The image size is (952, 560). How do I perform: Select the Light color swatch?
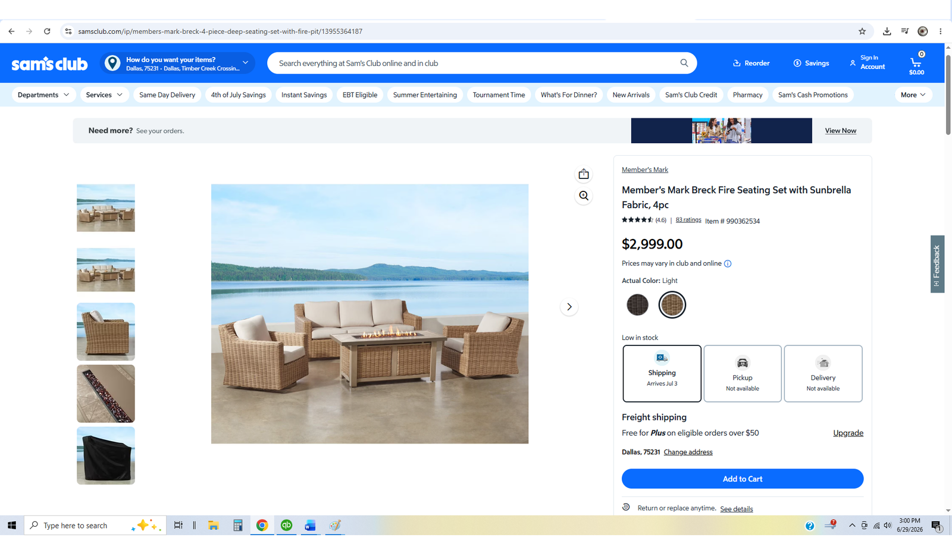point(672,305)
